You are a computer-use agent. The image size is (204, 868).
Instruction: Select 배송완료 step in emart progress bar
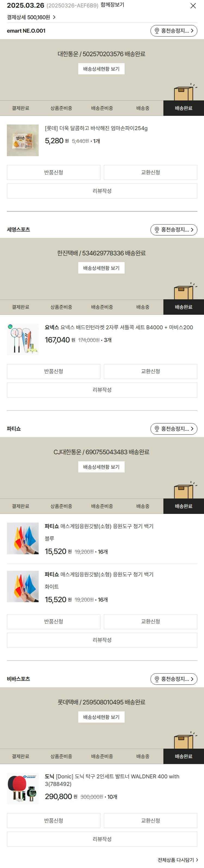[183, 108]
